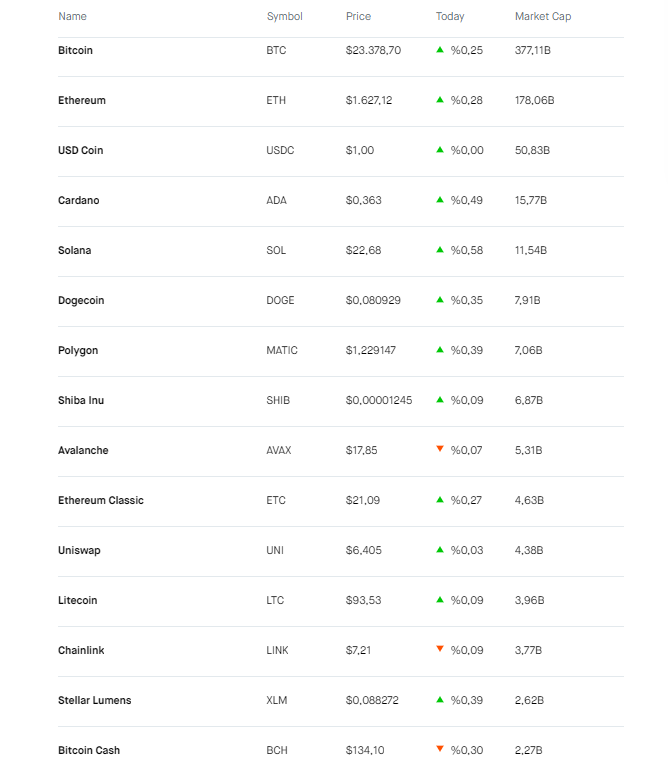Viewport: 668px width, 763px height.
Task: Open the Shiba Inu coin link
Action: [x=81, y=400]
